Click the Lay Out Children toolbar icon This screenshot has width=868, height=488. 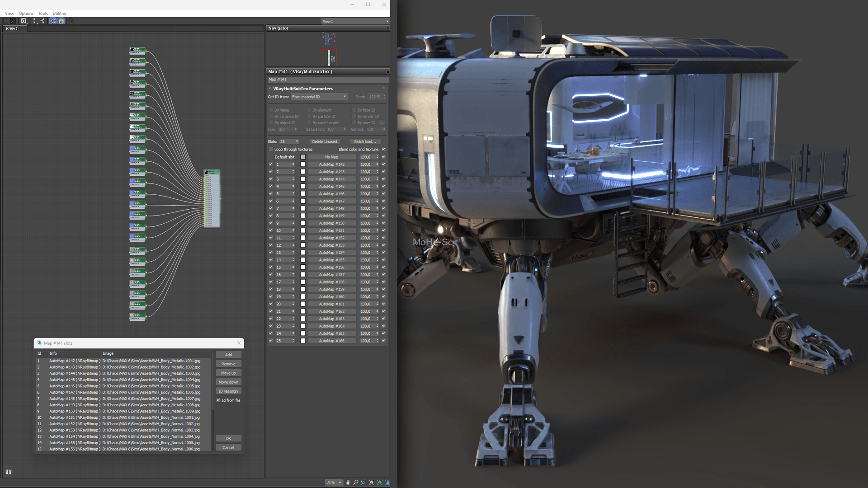(42, 21)
